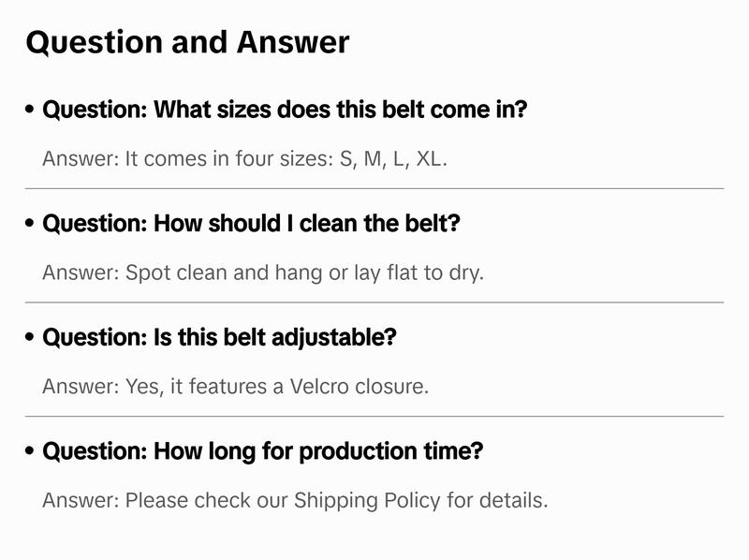
Task: Click the bullet before the cleaning question
Action: coord(31,225)
